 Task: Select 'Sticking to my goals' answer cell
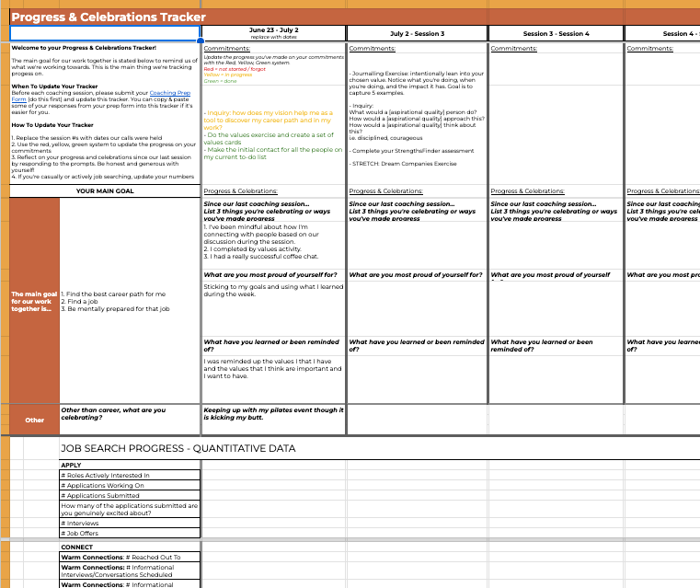coord(274,308)
